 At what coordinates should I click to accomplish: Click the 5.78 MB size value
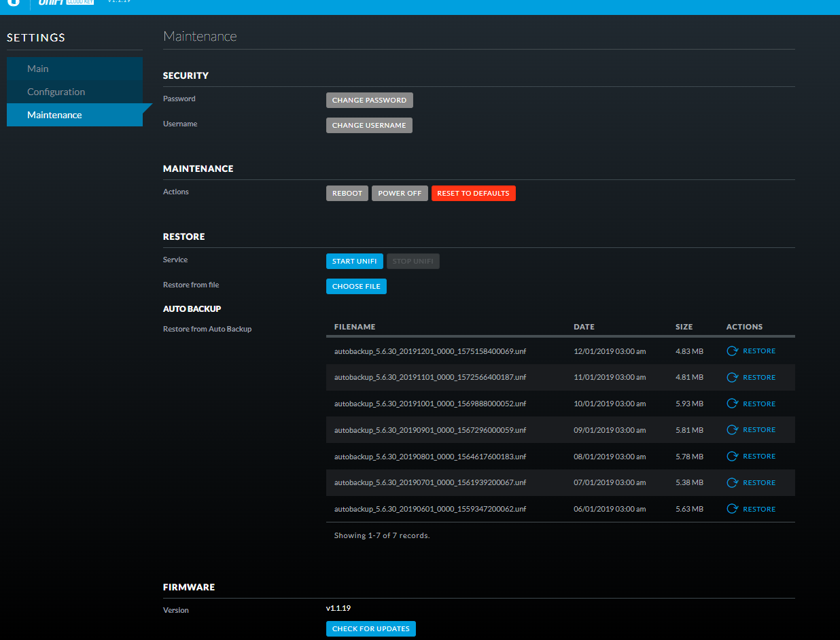[x=689, y=457]
